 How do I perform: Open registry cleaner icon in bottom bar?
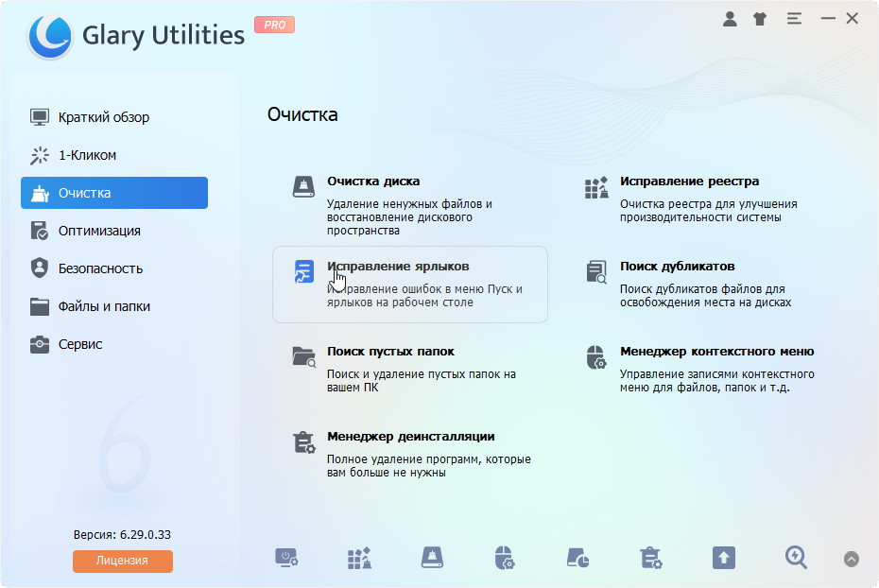point(359,559)
